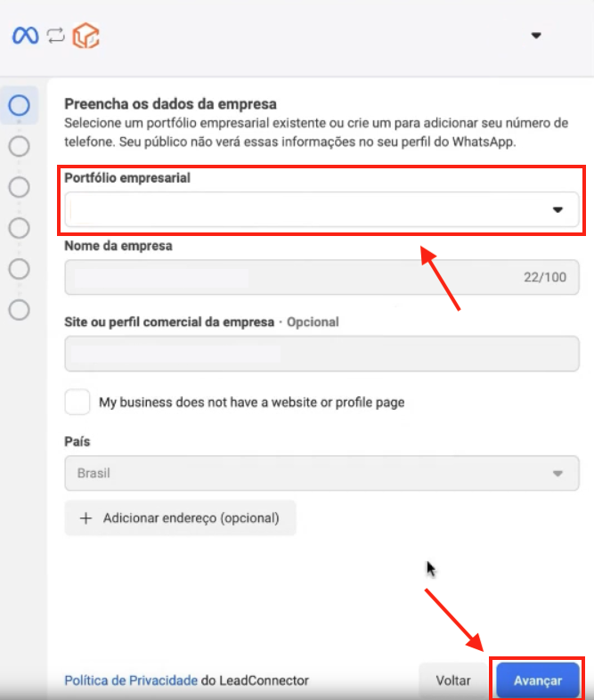
Task: Click the Nome da empresa field
Action: coord(321,277)
